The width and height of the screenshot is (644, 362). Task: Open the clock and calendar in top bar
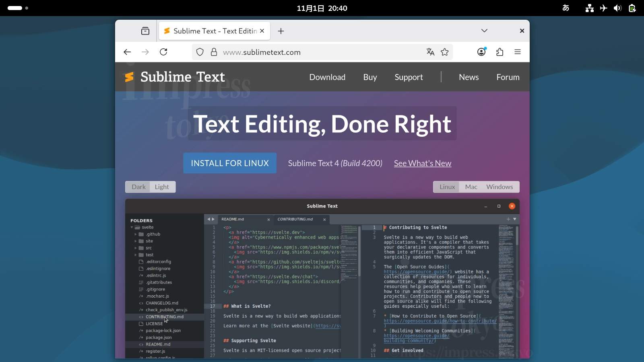tap(322, 8)
